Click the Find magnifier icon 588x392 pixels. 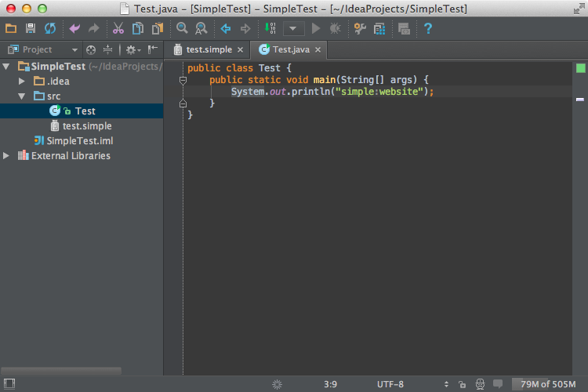182,29
